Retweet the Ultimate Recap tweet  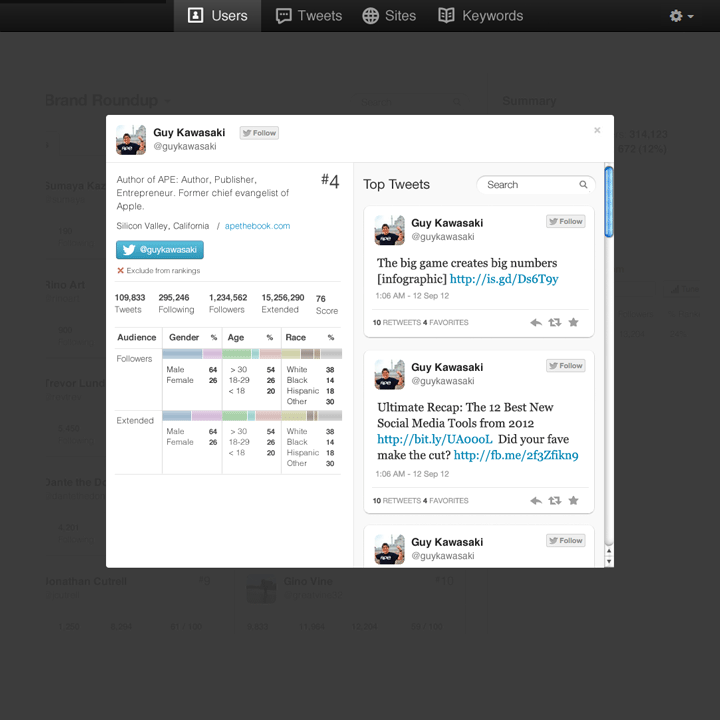pyautogui.click(x=555, y=500)
